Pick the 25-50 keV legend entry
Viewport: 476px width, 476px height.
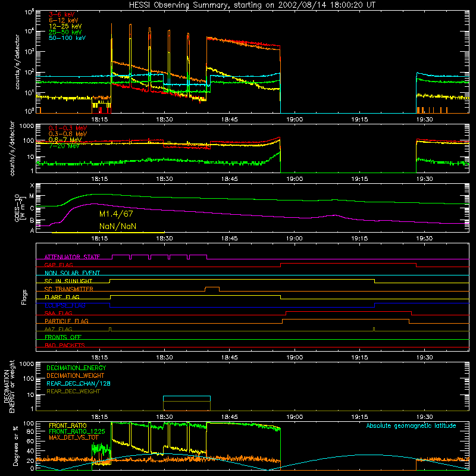[65, 32]
